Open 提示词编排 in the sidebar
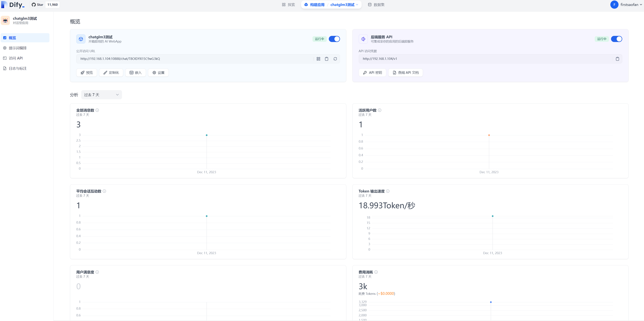The width and height of the screenshot is (644, 321). (x=25, y=48)
